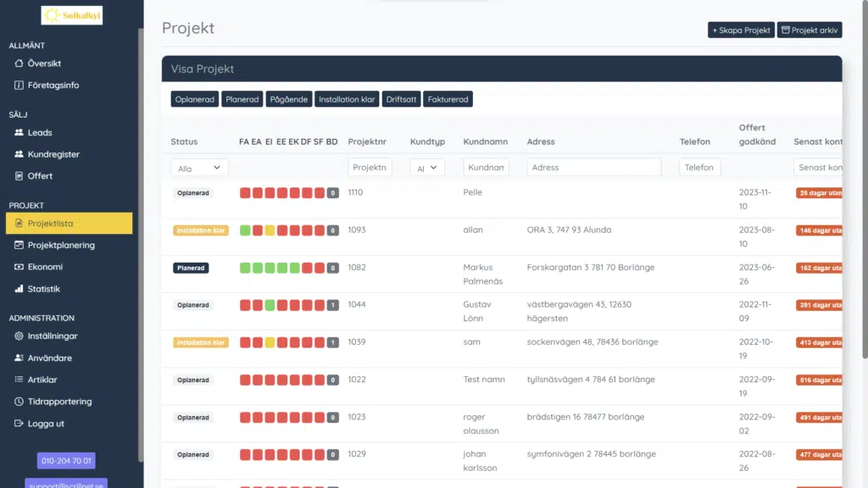This screenshot has height=488, width=868.
Task: Filter projects by Installation klar status
Action: pyautogui.click(x=347, y=99)
